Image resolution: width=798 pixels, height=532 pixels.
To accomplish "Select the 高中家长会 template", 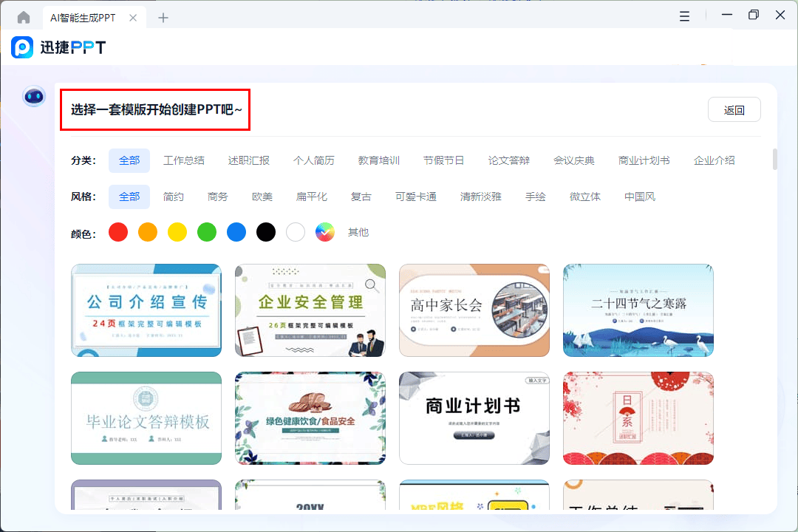I will [x=474, y=310].
